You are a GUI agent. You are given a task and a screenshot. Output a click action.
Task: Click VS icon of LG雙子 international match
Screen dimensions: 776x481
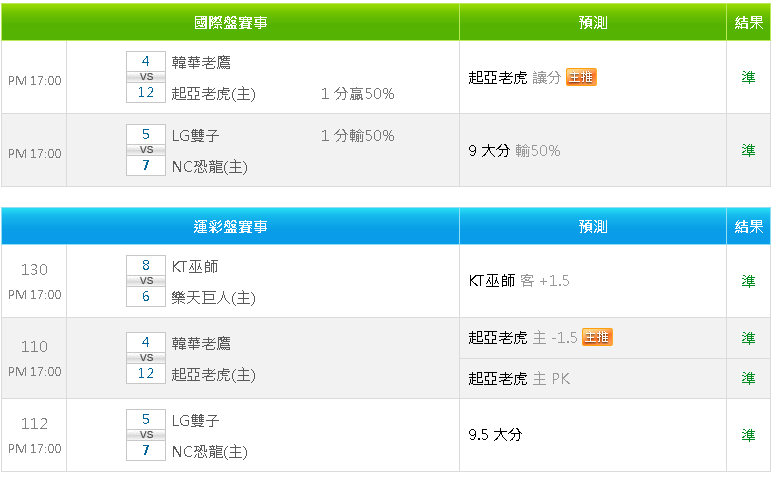pyautogui.click(x=146, y=149)
